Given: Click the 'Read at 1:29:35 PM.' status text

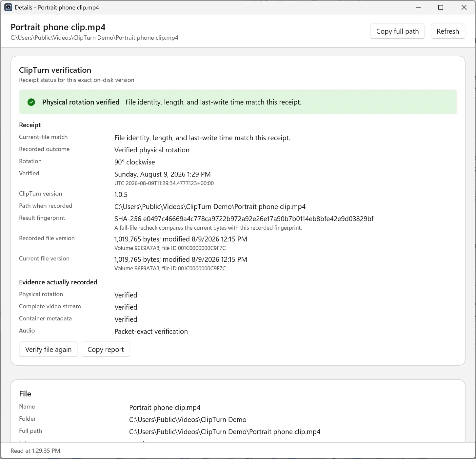Looking at the screenshot, I should coord(36,451).
